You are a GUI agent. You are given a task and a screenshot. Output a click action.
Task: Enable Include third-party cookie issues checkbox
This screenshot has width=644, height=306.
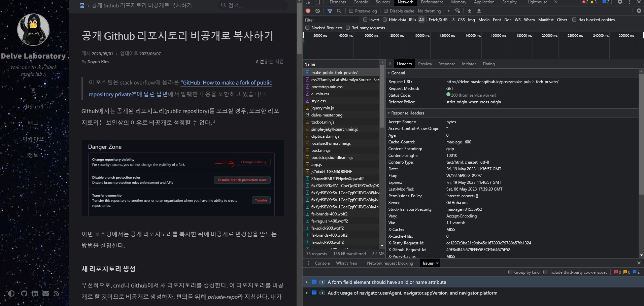pyautogui.click(x=545, y=272)
